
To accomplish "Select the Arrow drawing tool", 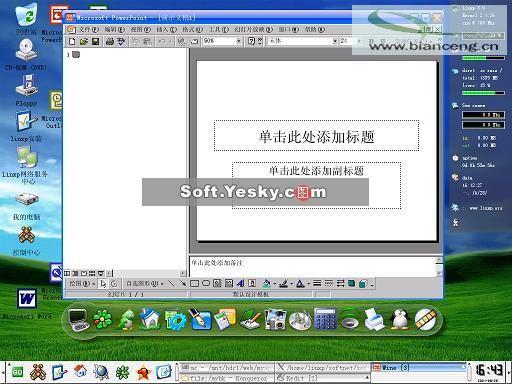I will pos(183,284).
